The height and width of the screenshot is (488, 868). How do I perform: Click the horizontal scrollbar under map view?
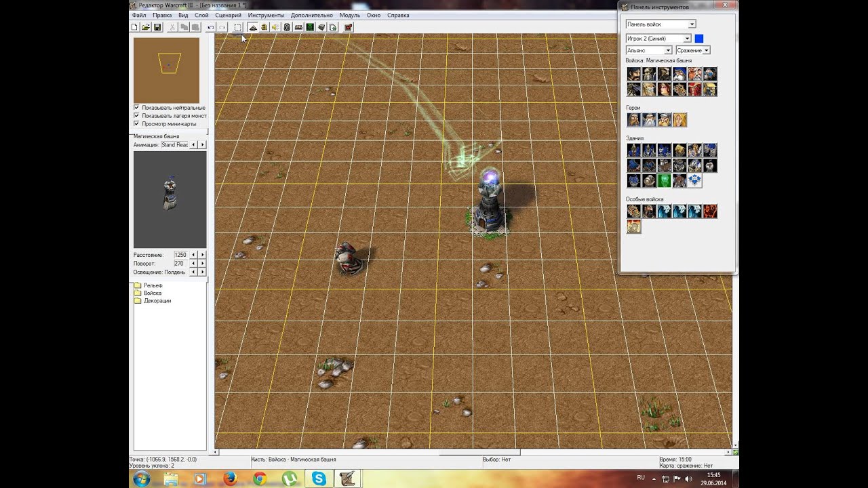tap(473, 452)
